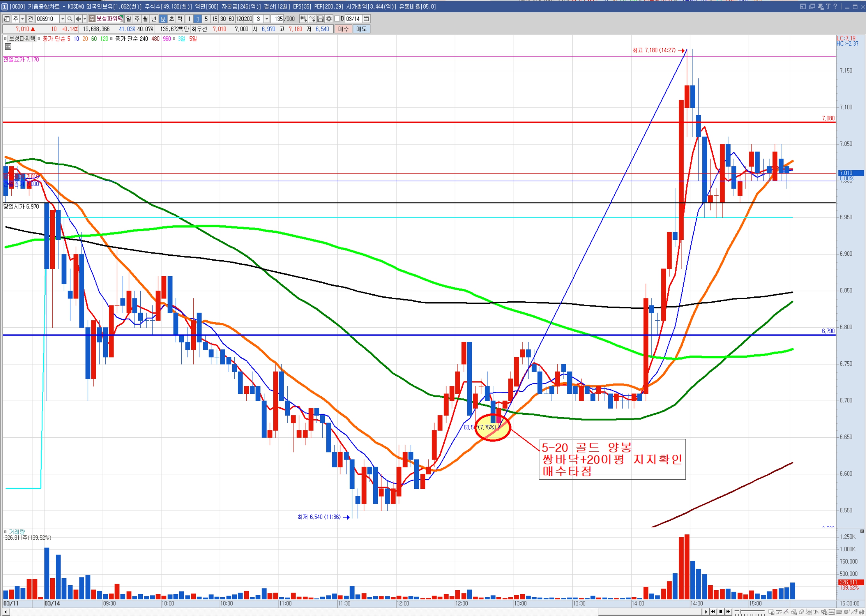Click the eraser tool in bottom toolbar
The height and width of the screenshot is (616, 866).
click(801, 612)
